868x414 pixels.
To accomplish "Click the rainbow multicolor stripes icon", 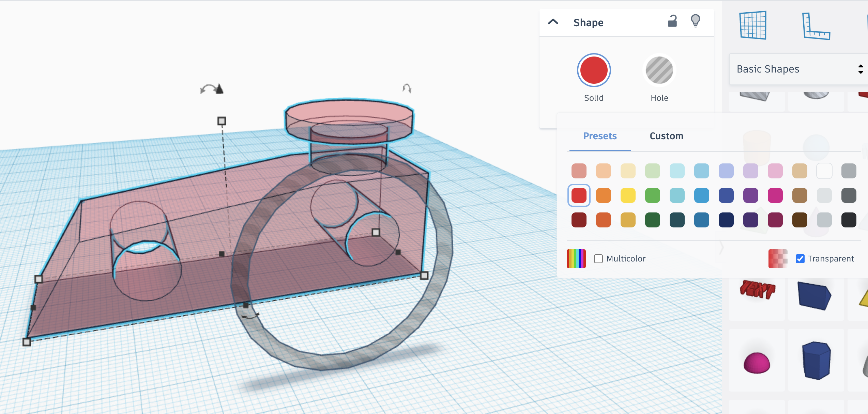I will point(576,259).
